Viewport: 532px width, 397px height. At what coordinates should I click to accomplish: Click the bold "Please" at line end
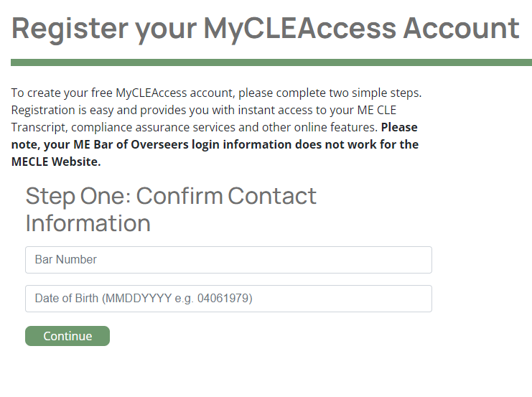[x=399, y=128]
